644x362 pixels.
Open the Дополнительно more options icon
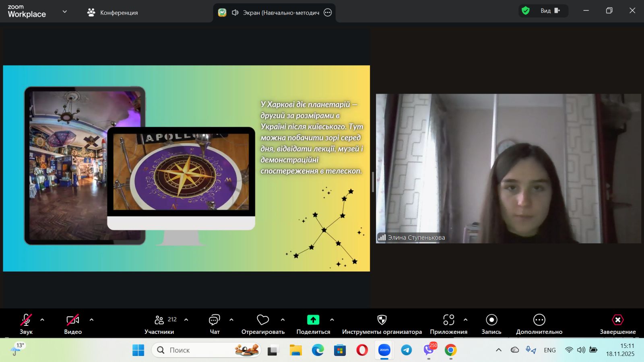click(539, 320)
